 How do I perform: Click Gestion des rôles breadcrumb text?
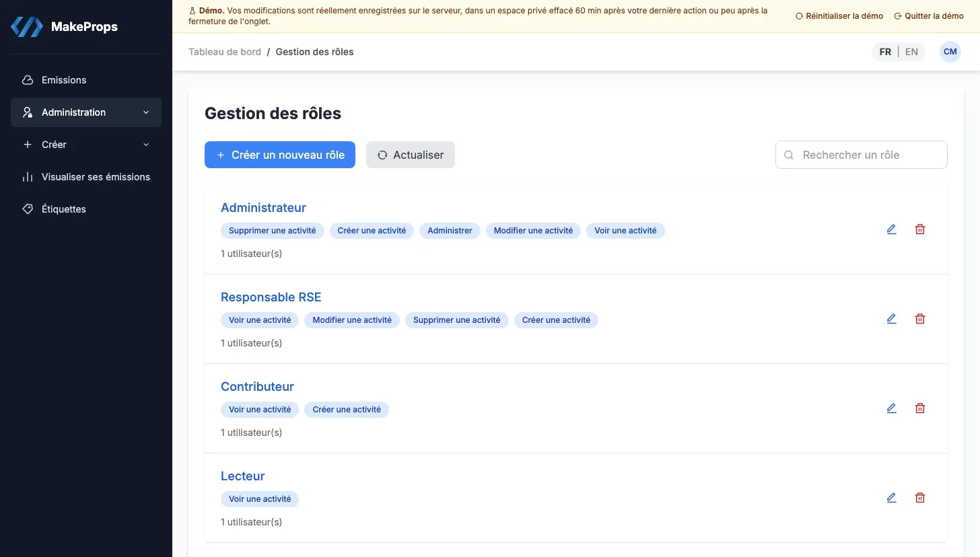(314, 52)
